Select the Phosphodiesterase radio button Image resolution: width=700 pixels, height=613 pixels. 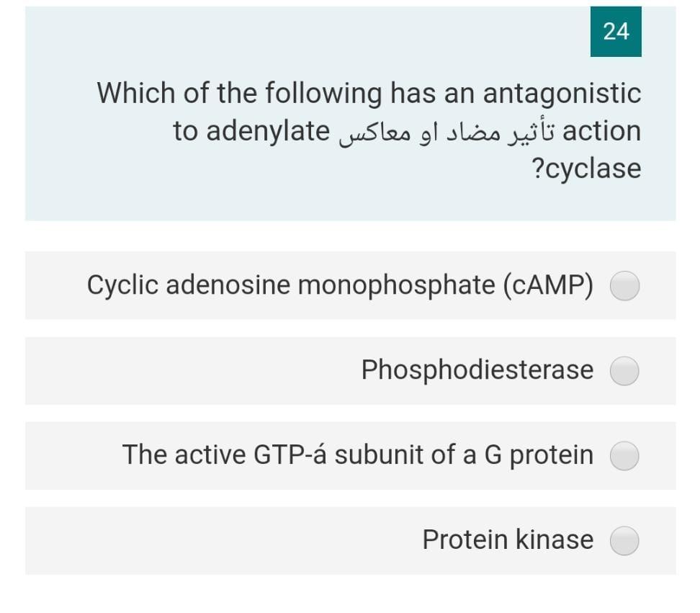(624, 370)
